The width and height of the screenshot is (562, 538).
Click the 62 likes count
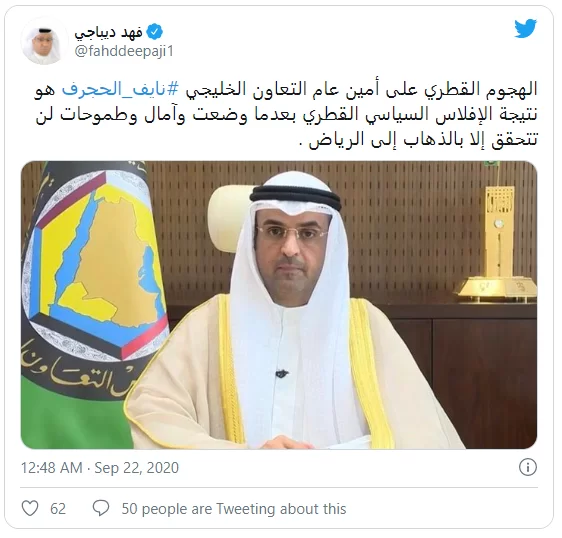pos(58,509)
